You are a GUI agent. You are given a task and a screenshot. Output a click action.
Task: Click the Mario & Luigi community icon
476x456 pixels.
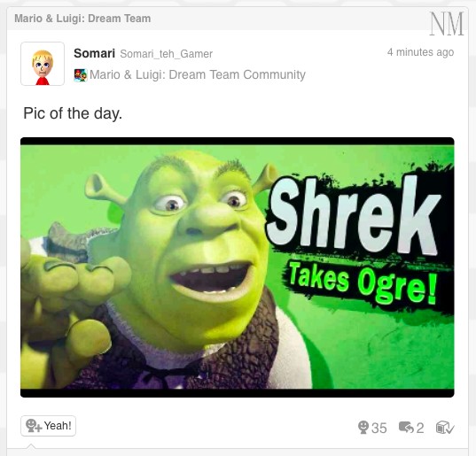tap(81, 75)
